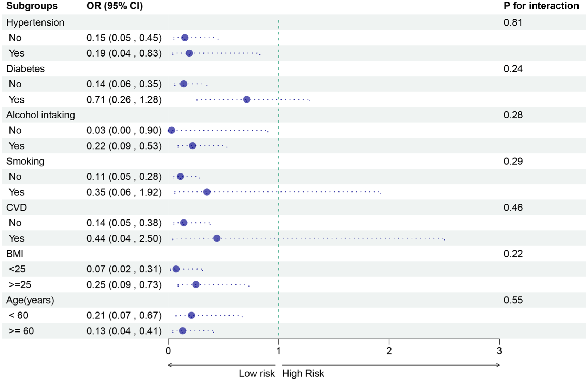Click the 'Low risk' axis label
Screen dimensions: 588x381
(x=257, y=374)
